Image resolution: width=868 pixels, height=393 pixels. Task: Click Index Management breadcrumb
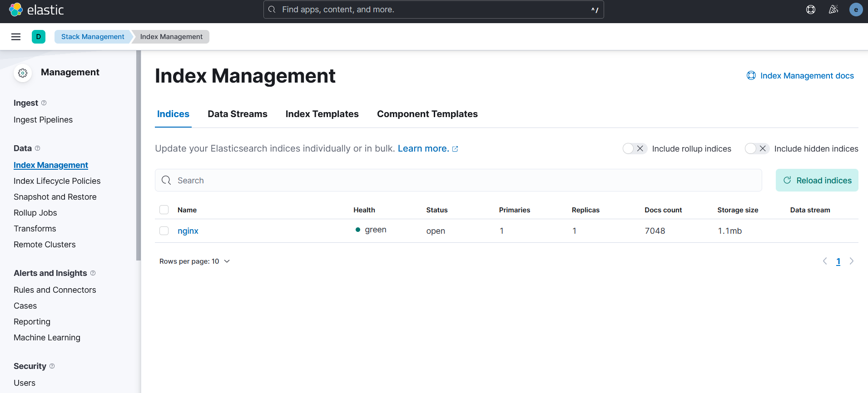click(x=171, y=37)
